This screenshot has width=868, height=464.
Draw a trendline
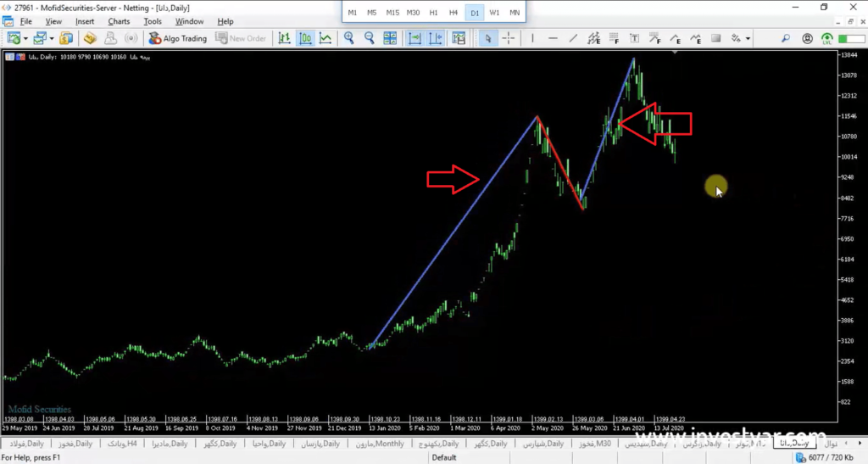pos(573,38)
